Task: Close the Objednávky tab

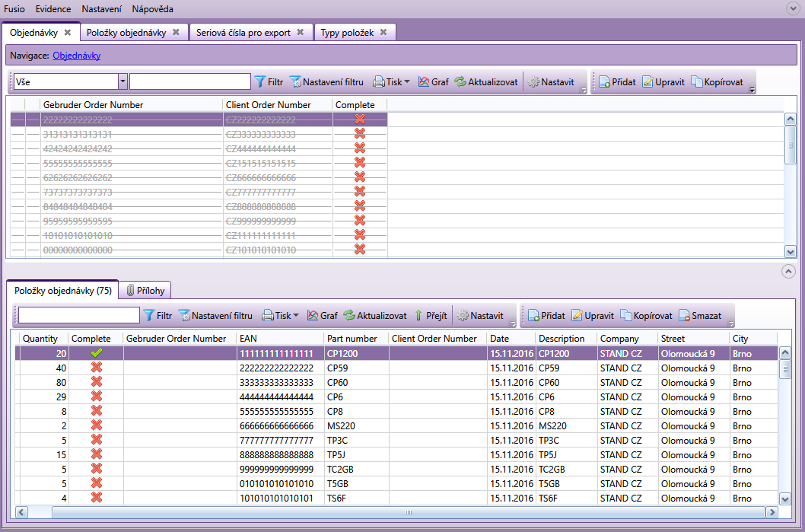Action: click(x=67, y=32)
